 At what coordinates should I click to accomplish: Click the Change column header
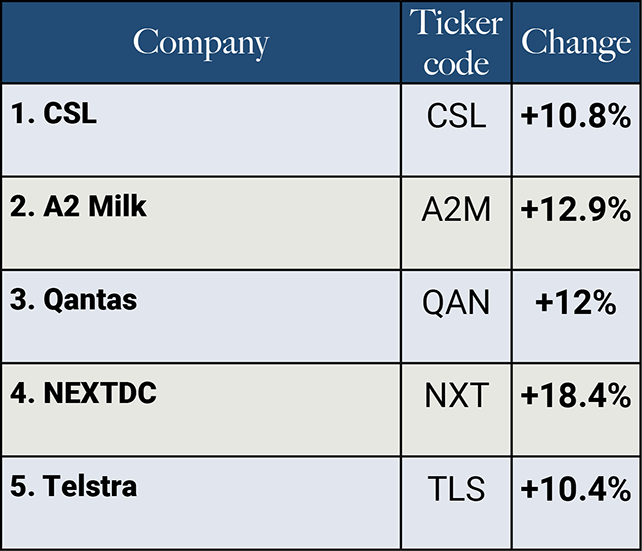click(x=576, y=43)
